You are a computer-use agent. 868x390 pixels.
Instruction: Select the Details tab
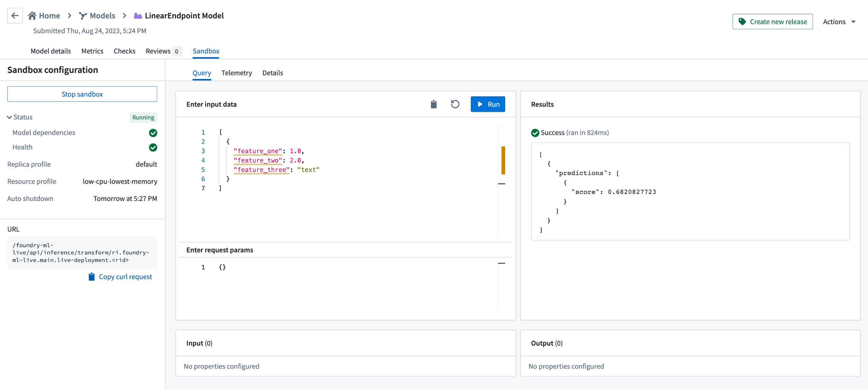(272, 73)
